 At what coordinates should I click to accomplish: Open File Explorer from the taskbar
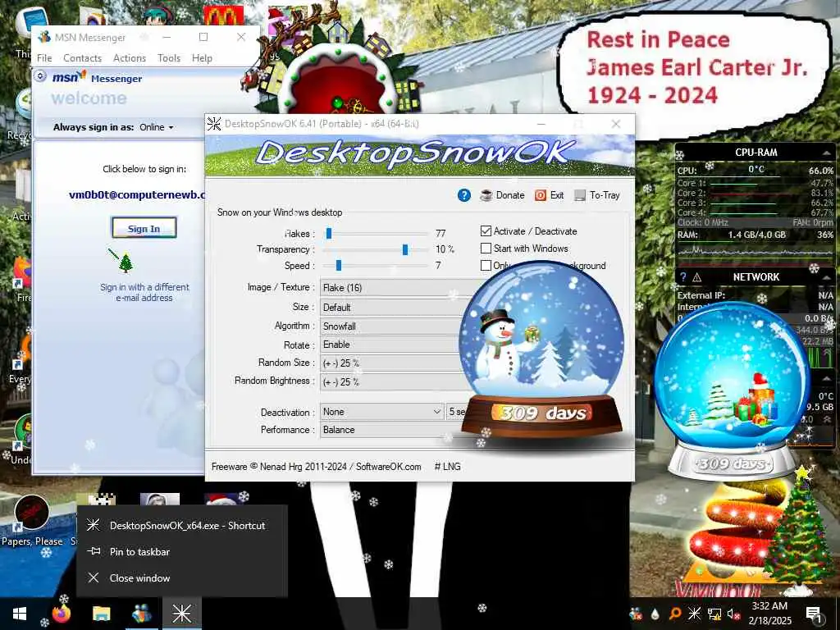(101, 614)
